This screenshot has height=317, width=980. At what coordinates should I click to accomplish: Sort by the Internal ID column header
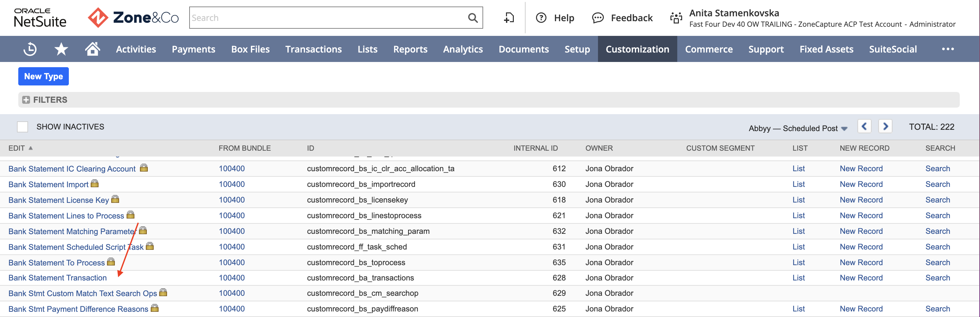pos(535,148)
